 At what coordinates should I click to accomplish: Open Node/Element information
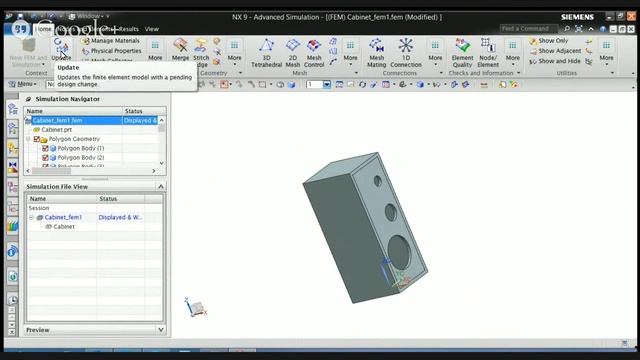[488, 53]
